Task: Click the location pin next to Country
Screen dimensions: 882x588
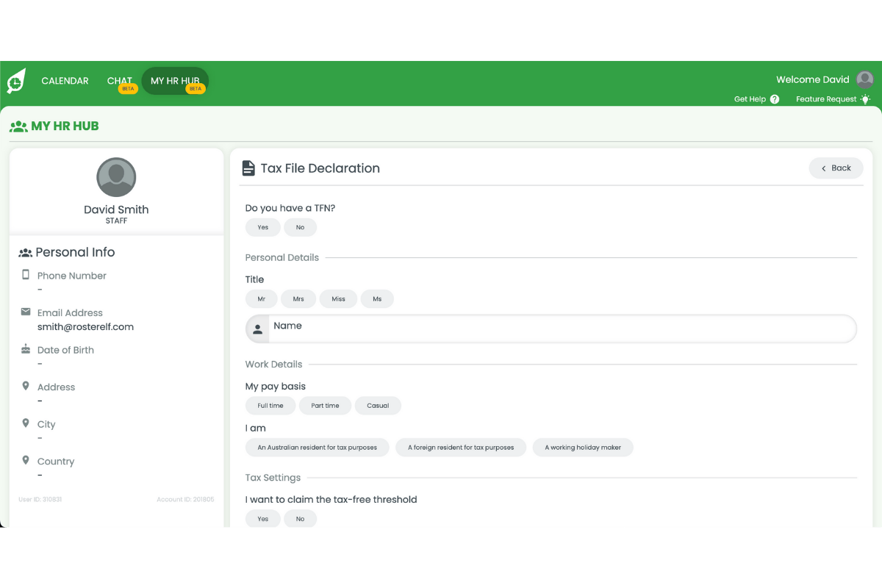Action: 26,460
